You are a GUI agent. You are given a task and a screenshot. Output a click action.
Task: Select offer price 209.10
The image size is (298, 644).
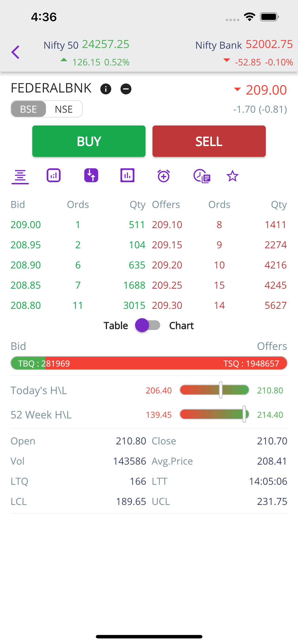click(167, 224)
